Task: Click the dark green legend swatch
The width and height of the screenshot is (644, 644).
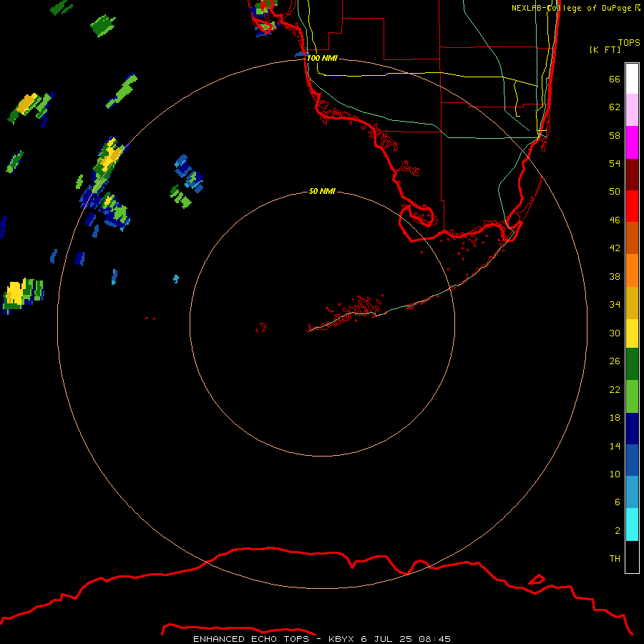Action: [632, 364]
